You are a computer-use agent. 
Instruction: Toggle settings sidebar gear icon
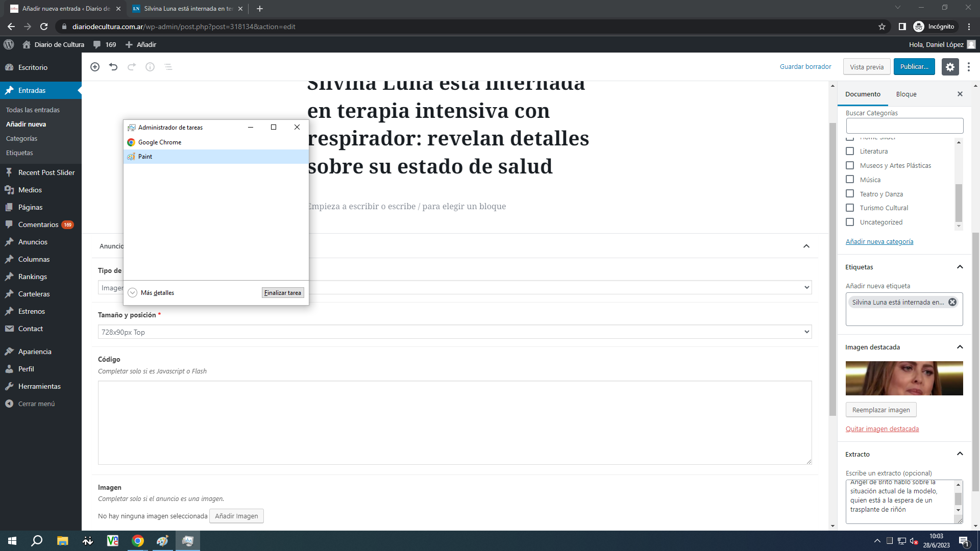950,67
